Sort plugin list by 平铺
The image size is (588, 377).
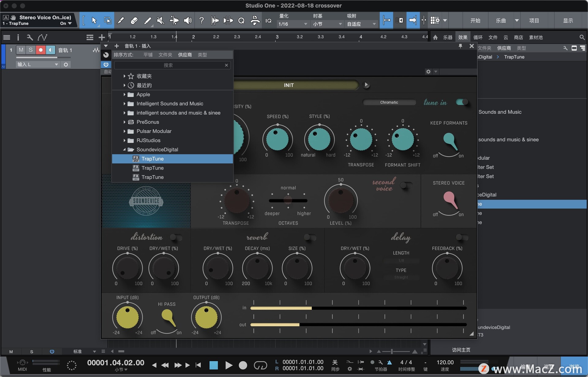148,55
